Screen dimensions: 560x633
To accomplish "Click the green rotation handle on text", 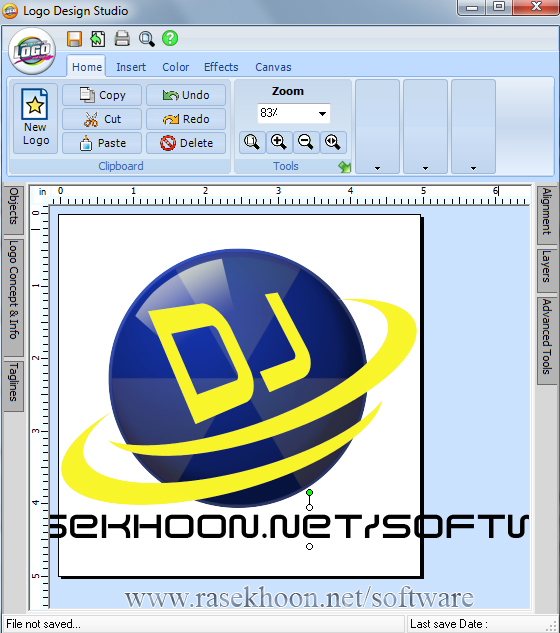I will (x=309, y=493).
